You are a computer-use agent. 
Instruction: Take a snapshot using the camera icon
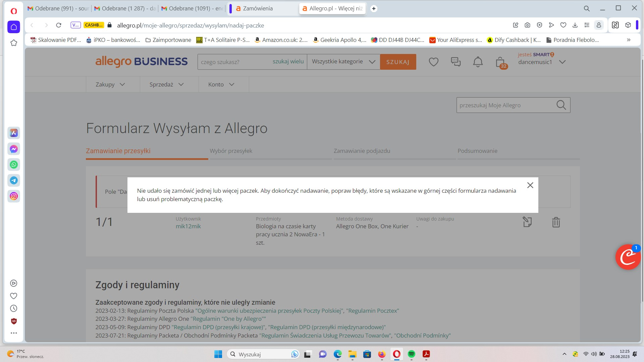coord(527,25)
